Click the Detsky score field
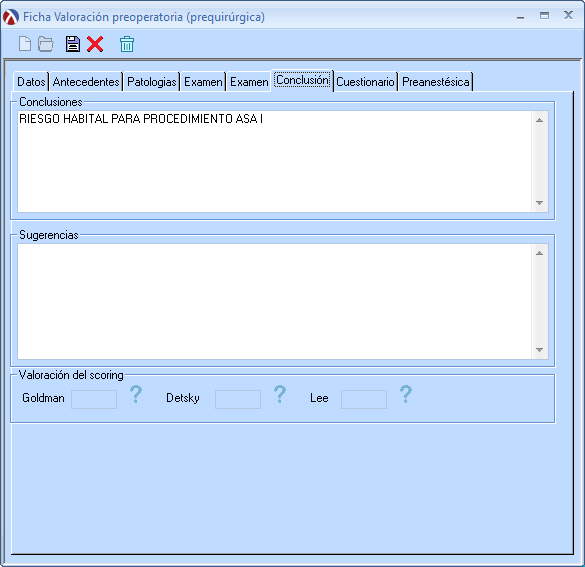585x567 pixels. (x=238, y=399)
